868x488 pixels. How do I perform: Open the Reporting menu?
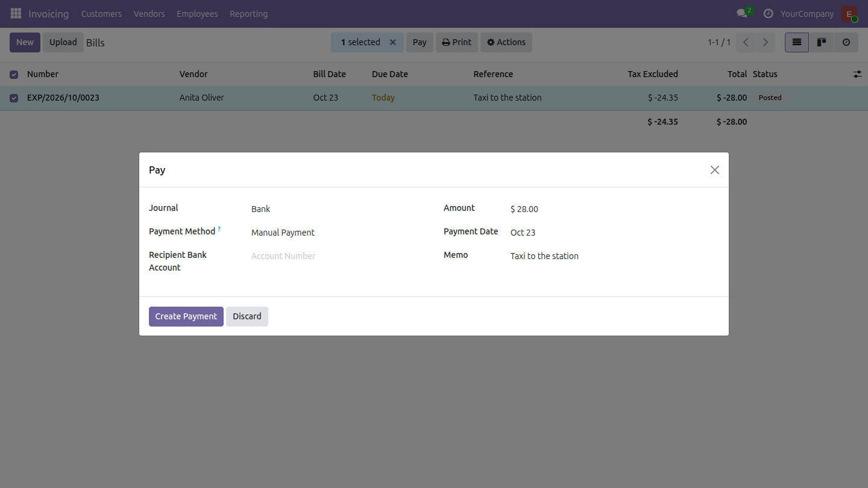pos(248,14)
